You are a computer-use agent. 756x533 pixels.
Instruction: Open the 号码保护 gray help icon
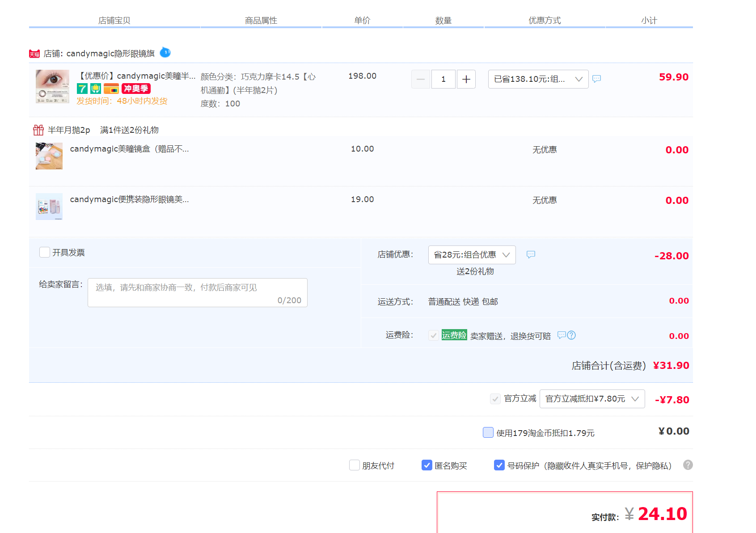tap(688, 465)
